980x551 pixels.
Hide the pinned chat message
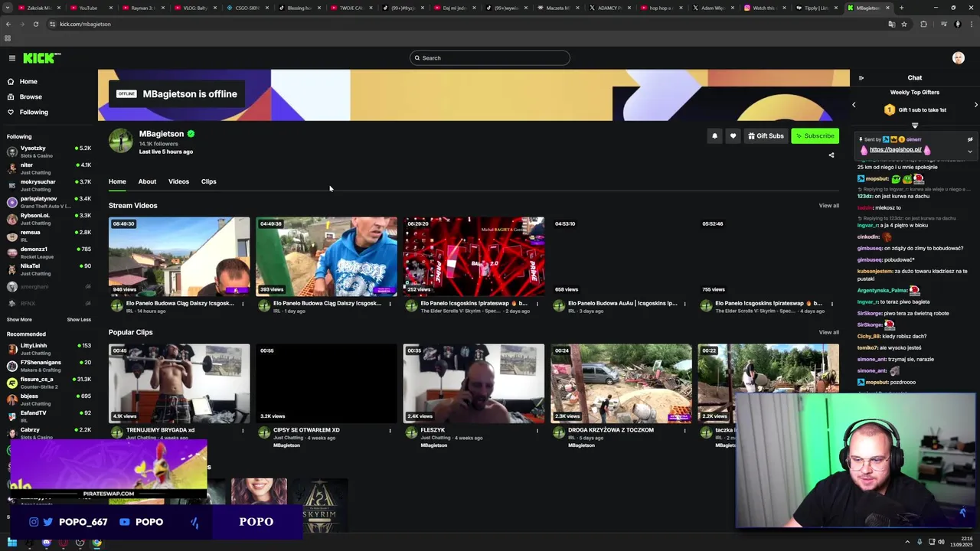click(x=970, y=139)
